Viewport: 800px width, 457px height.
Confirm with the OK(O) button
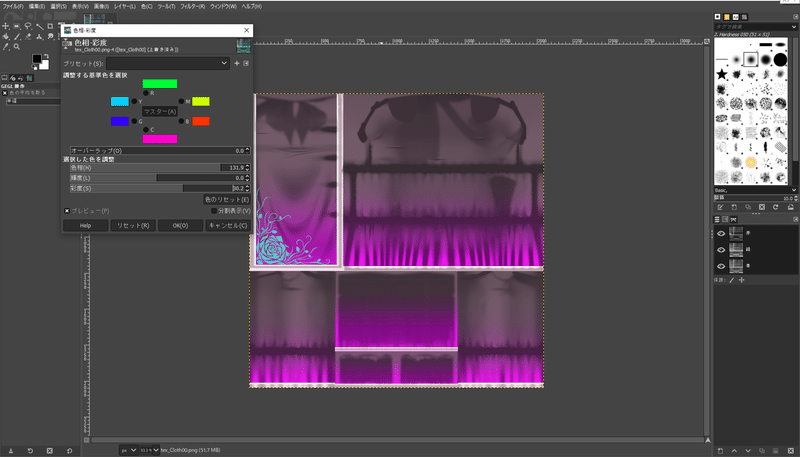tap(180, 225)
